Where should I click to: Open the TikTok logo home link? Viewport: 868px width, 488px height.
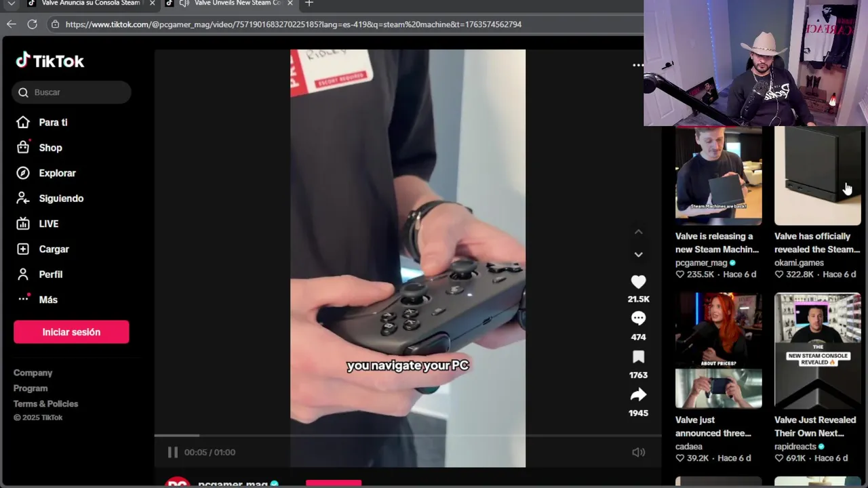tap(50, 61)
